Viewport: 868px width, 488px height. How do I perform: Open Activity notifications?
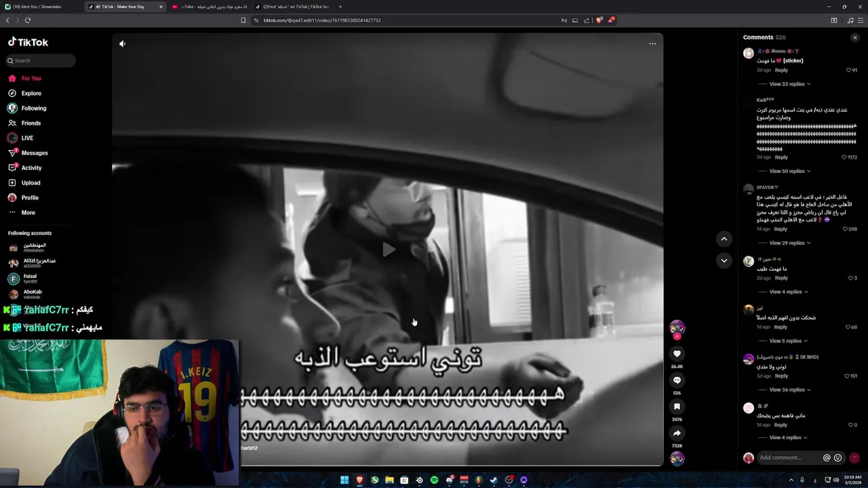tap(25, 168)
